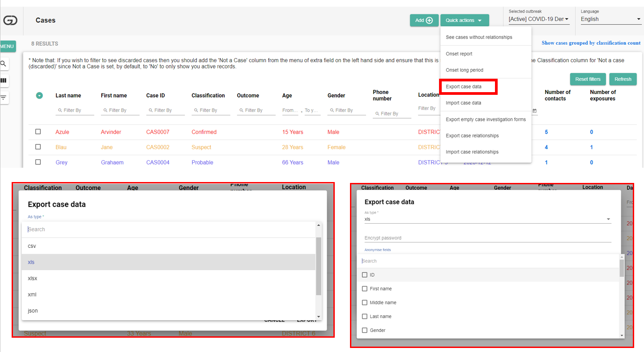The height and width of the screenshot is (352, 644).
Task: Click the Go.Data logo icon
Action: (x=10, y=20)
